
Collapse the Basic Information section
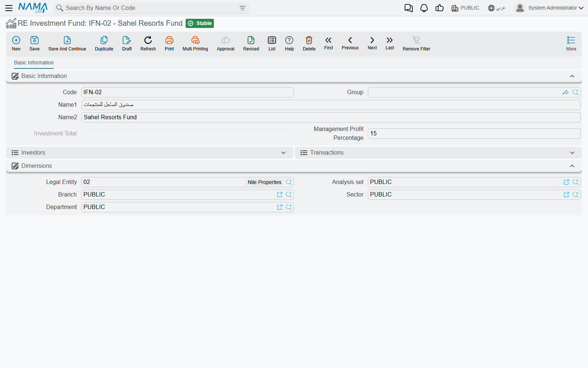click(572, 76)
